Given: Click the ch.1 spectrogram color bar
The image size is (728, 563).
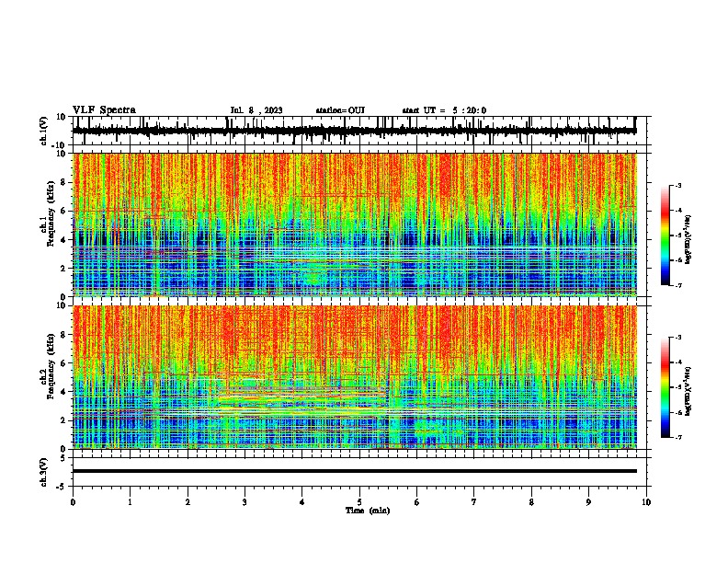Looking at the screenshot, I should pos(665,236).
